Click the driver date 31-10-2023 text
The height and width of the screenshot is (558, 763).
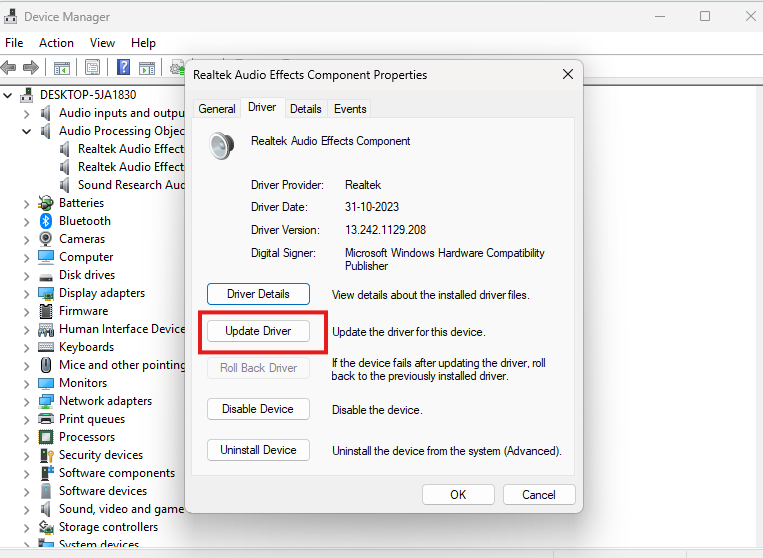[372, 207]
